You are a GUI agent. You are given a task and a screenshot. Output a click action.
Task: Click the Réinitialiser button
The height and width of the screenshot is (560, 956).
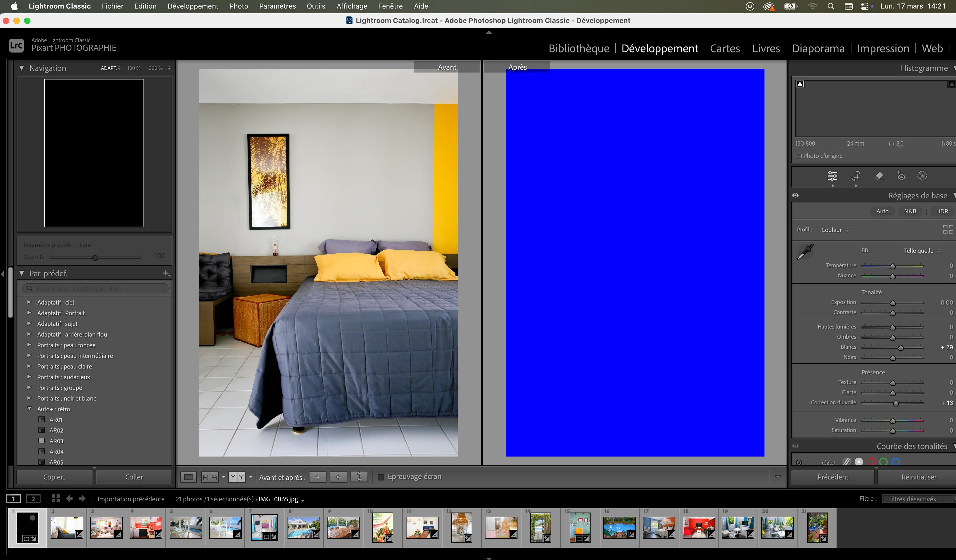click(918, 477)
